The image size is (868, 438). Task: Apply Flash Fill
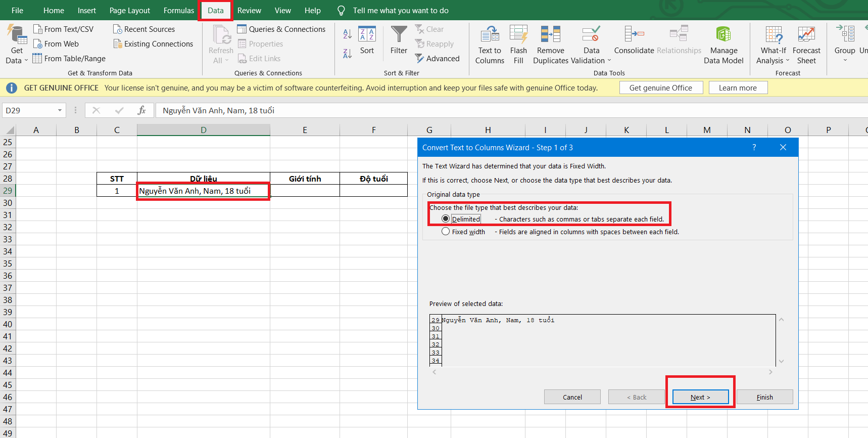click(x=518, y=45)
